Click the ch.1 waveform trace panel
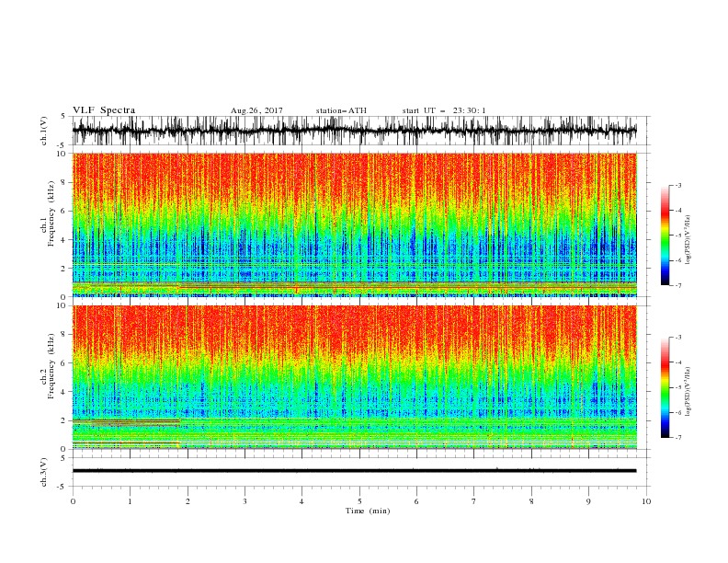Image resolution: width=728 pixels, height=563 pixels. [360, 131]
